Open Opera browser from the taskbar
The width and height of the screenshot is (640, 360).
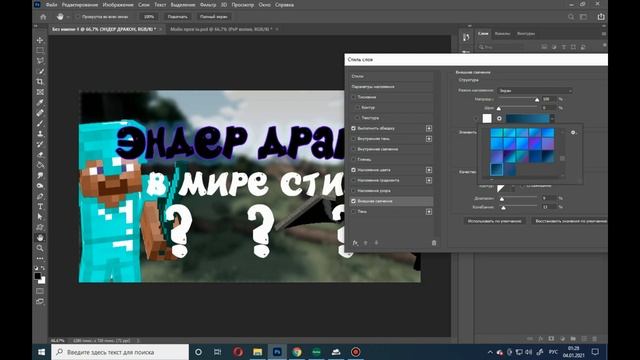click(x=238, y=352)
